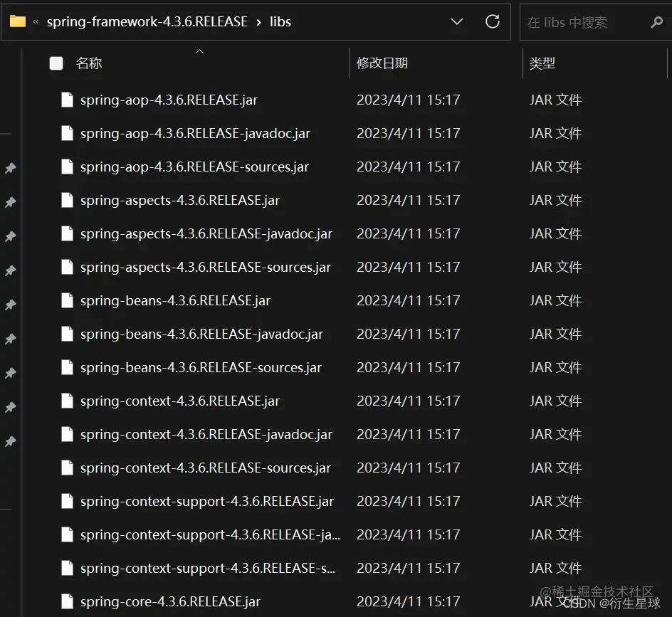Click the folder icon in the address bar
Viewport: 672px width, 617px height.
pyautogui.click(x=18, y=21)
